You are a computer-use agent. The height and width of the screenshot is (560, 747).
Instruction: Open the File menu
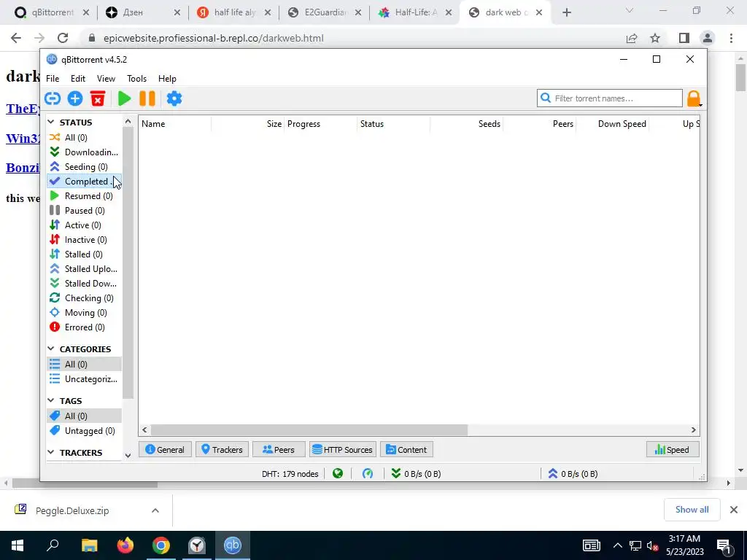53,79
